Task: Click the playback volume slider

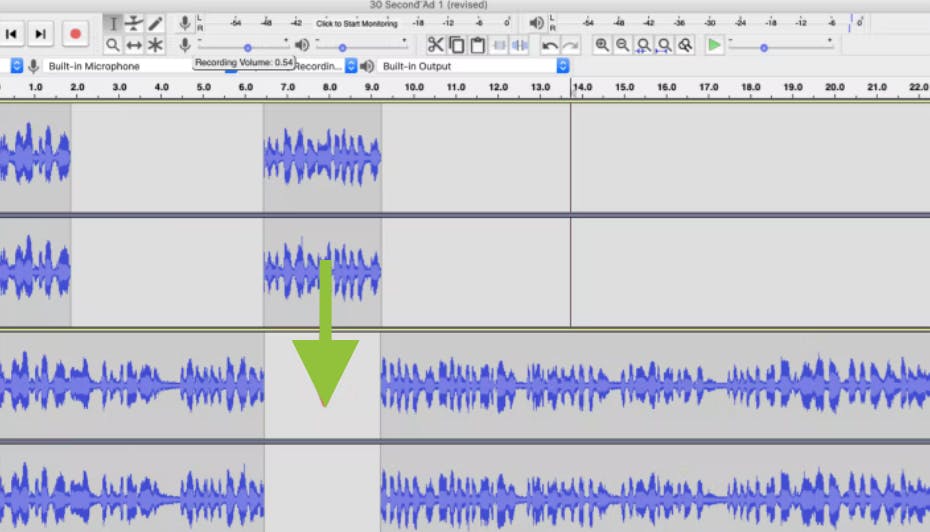Action: (x=342, y=46)
